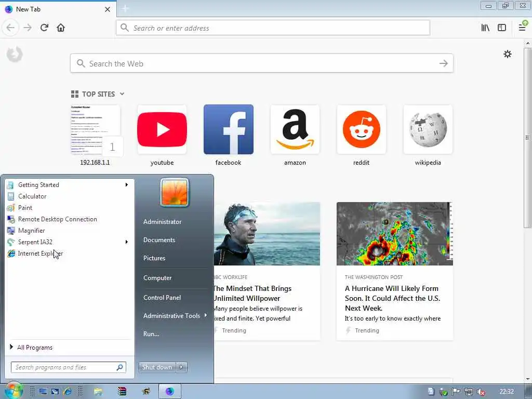Read 'The Mindset That Brings Unlimited Willpower' headline
This screenshot has height=399, width=532.
pos(252,294)
